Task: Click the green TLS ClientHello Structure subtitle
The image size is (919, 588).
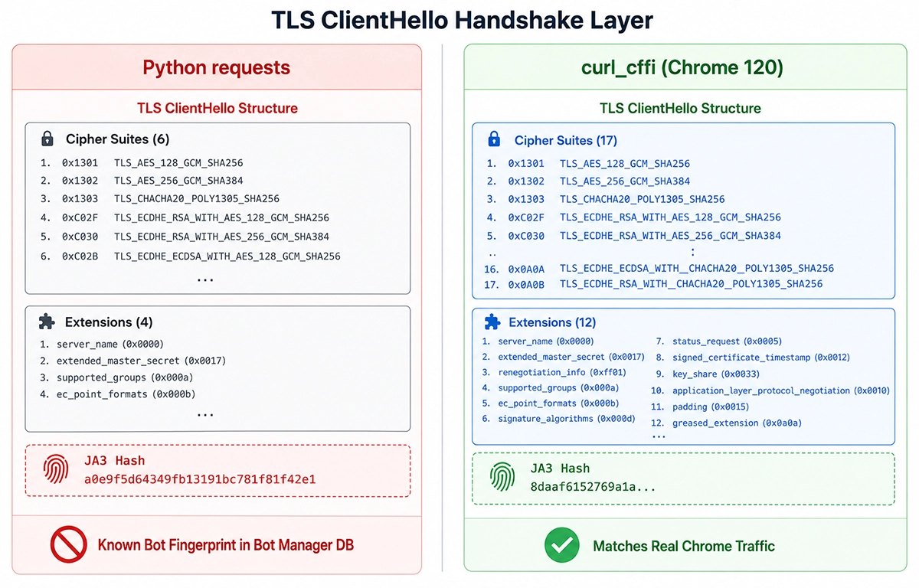Action: coord(681,108)
